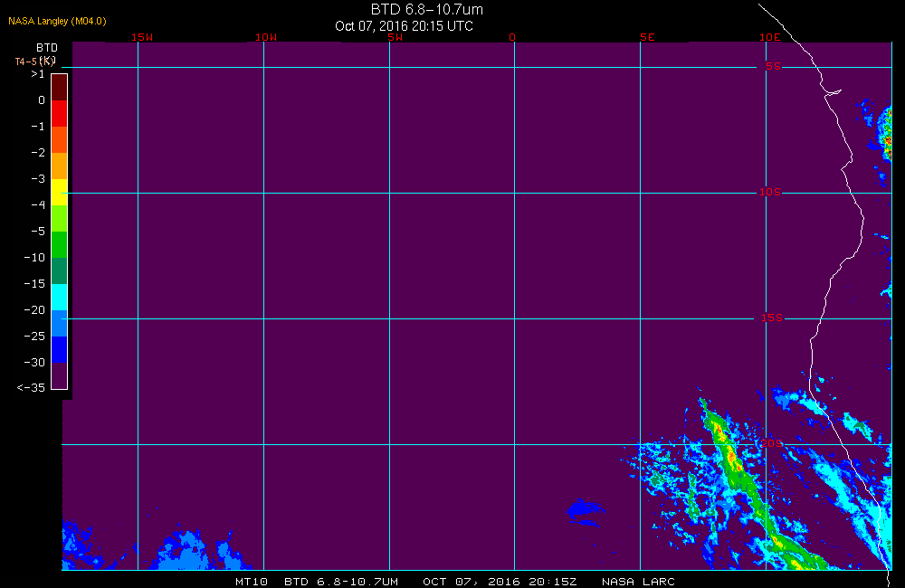Screen dimensions: 905x588
Task: Click the '5E' longitude label
Action: pyautogui.click(x=648, y=37)
